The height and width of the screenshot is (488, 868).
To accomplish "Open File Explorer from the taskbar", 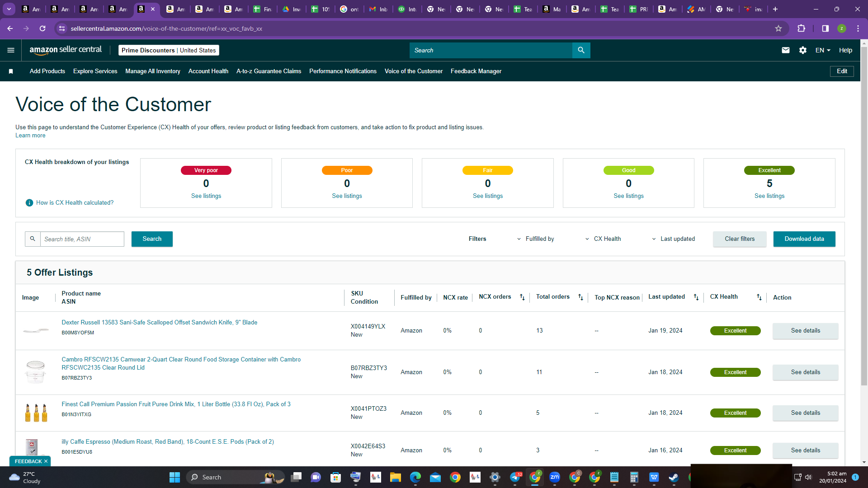I will [x=396, y=477].
